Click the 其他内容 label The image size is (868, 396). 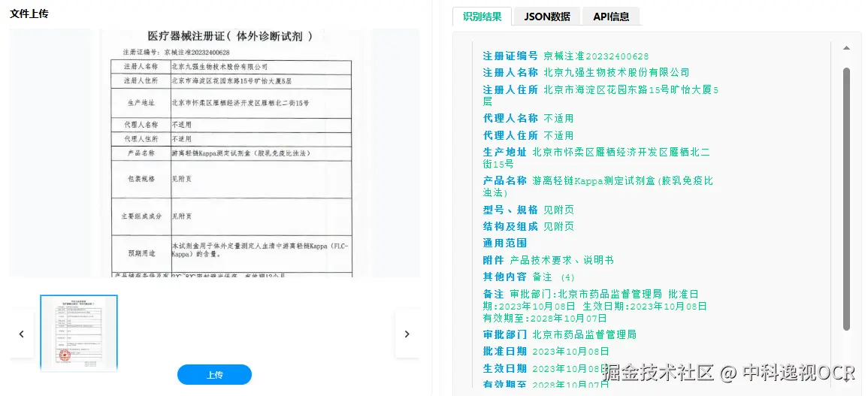coord(505,277)
